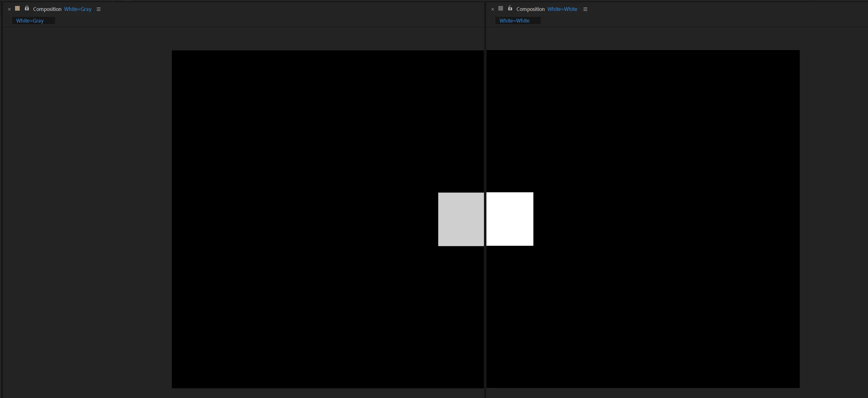The image size is (868, 398).
Task: Click the tan label square of White=Gray
Action: click(18, 8)
